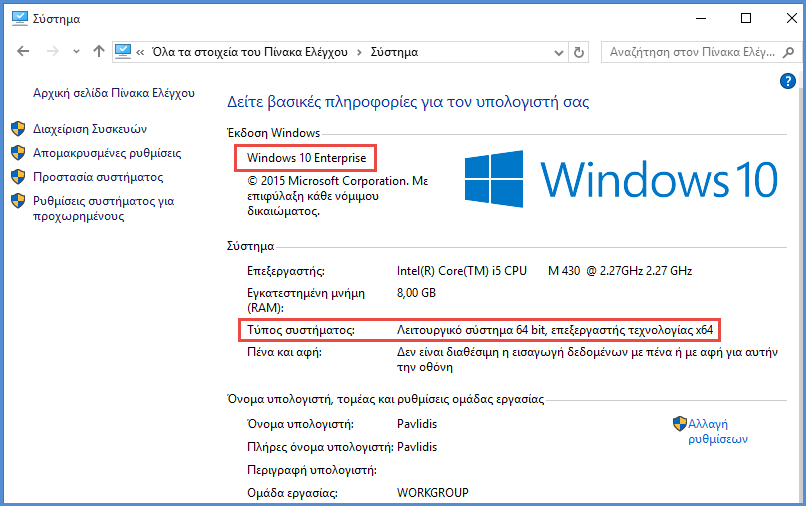
Task: Click the double chevron at the breadcrumb start
Action: [140, 52]
